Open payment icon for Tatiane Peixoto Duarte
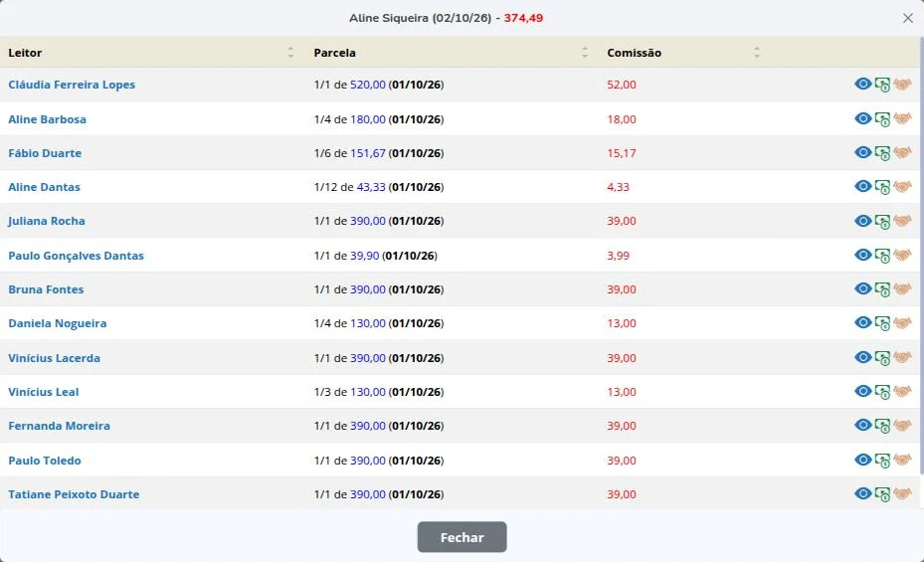 point(882,494)
